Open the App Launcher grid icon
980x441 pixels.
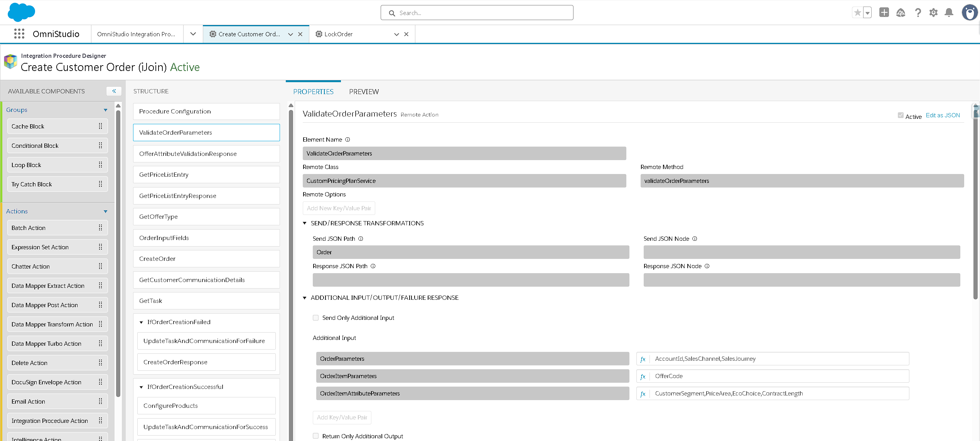coord(19,34)
